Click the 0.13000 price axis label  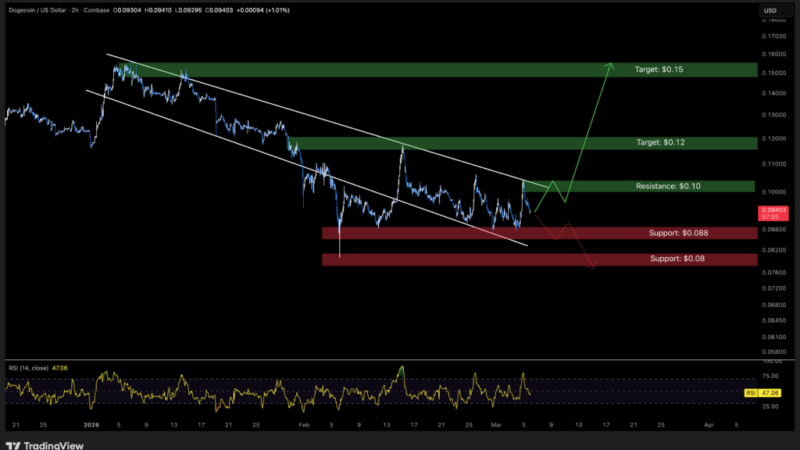point(773,115)
